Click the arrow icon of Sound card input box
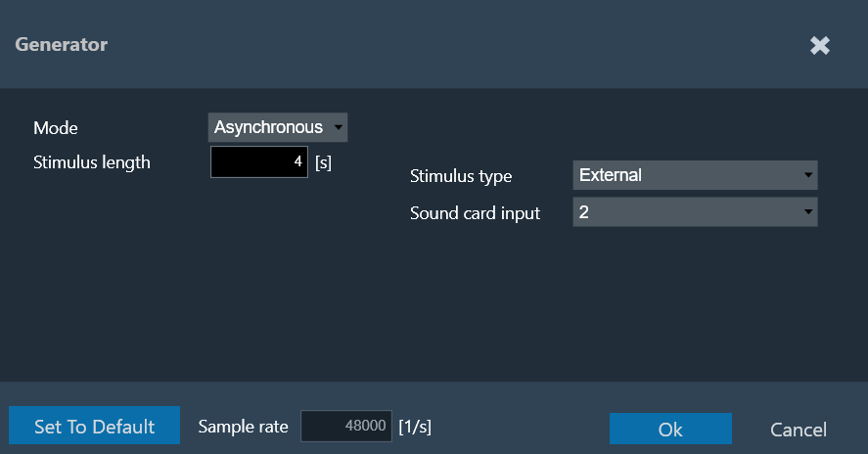The width and height of the screenshot is (868, 454). click(x=808, y=212)
